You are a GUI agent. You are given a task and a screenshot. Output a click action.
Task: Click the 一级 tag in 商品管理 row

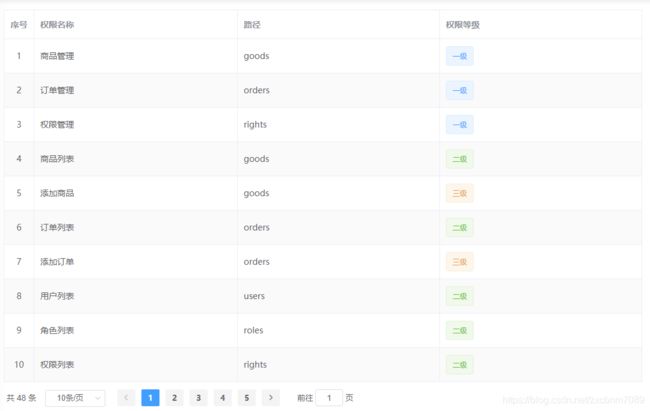(460, 56)
